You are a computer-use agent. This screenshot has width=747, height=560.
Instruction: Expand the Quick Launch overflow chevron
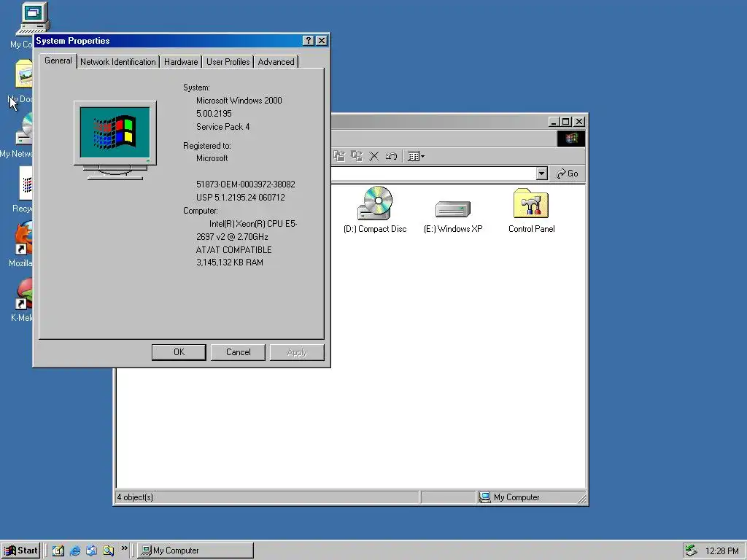pos(124,548)
